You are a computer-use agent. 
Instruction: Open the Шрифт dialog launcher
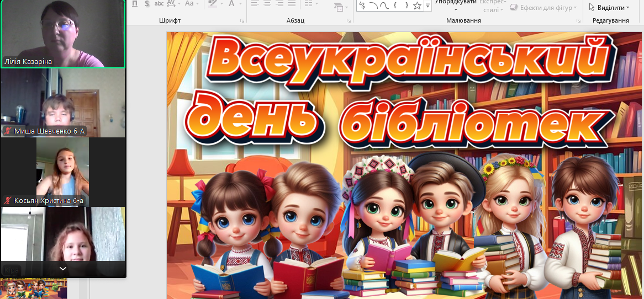pyautogui.click(x=242, y=21)
